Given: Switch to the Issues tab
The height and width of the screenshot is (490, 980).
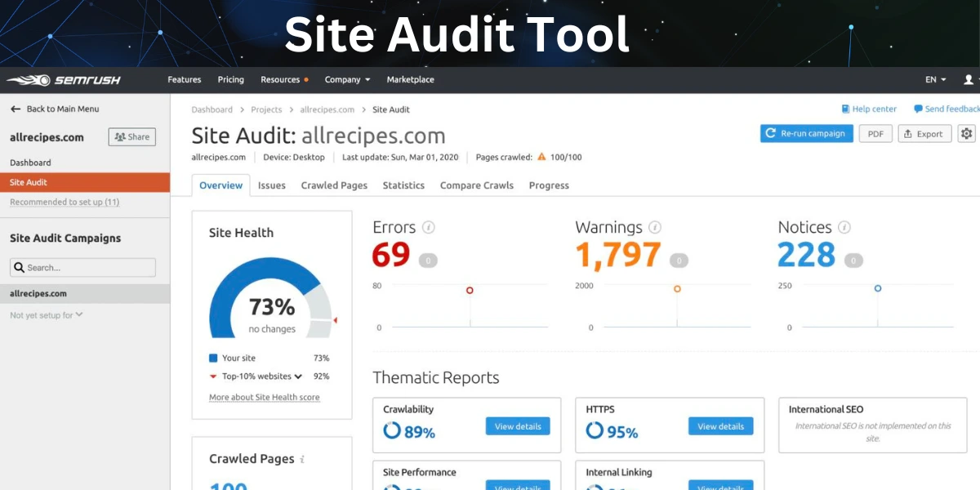Looking at the screenshot, I should click(272, 185).
